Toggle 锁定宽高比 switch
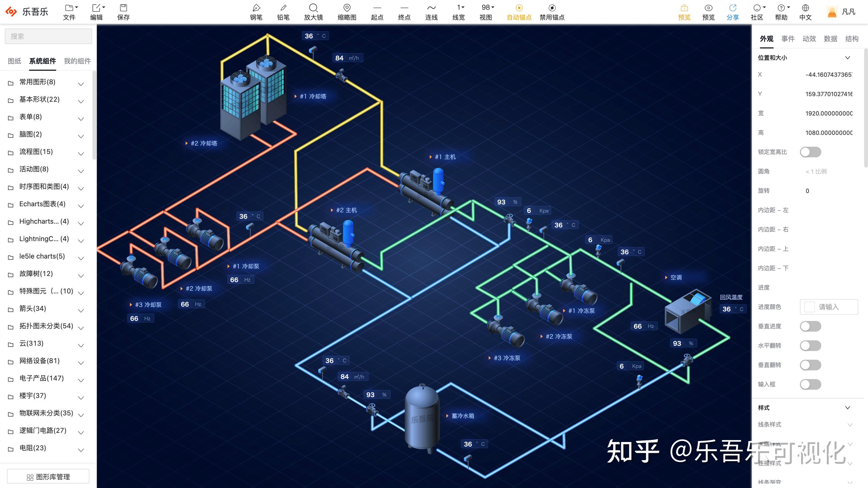The height and width of the screenshot is (488, 868). (x=810, y=152)
